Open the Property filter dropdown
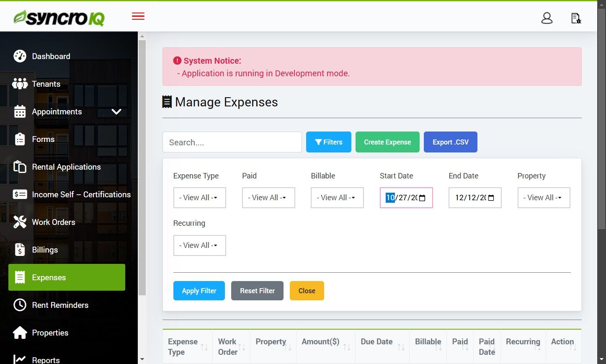606x364 pixels. (544, 198)
